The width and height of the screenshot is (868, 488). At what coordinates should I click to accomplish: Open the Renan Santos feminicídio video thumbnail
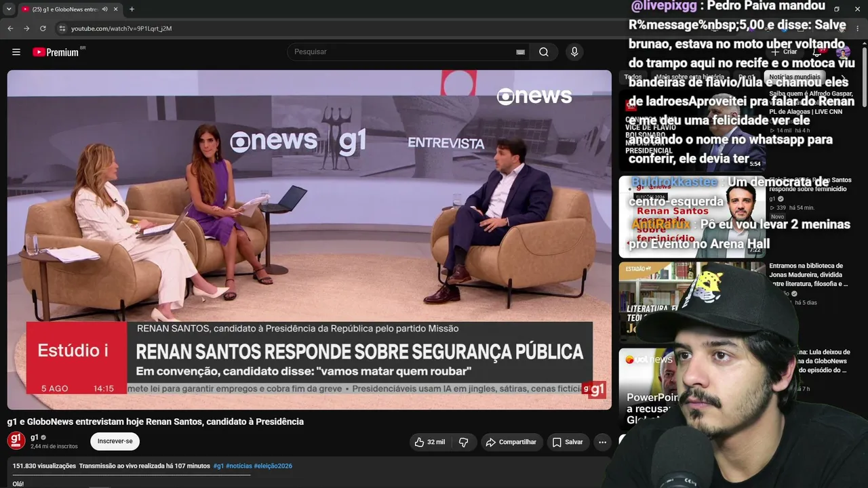click(692, 217)
